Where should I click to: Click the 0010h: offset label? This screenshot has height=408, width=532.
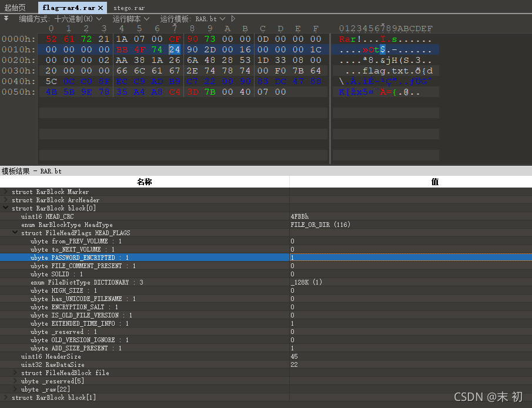point(19,49)
